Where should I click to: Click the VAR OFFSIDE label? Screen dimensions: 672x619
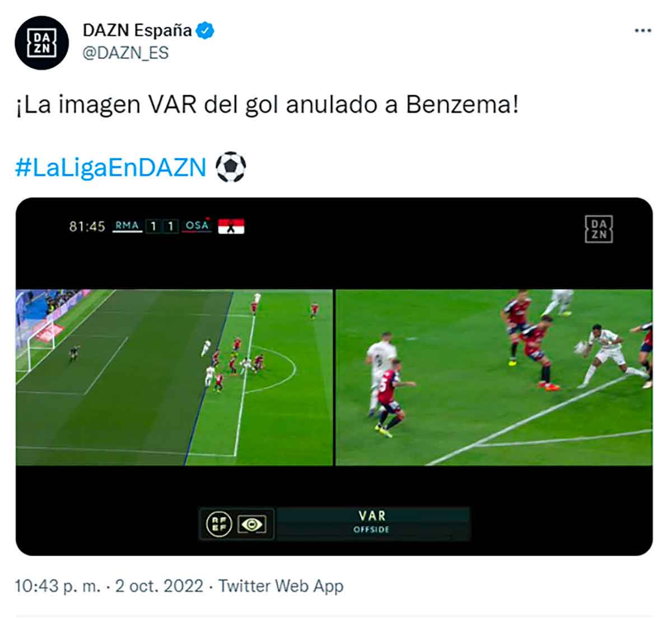(372, 522)
